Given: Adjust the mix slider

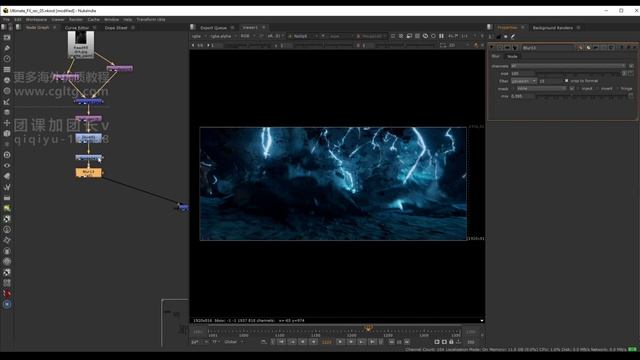Looking at the screenshot, I should (582, 96).
